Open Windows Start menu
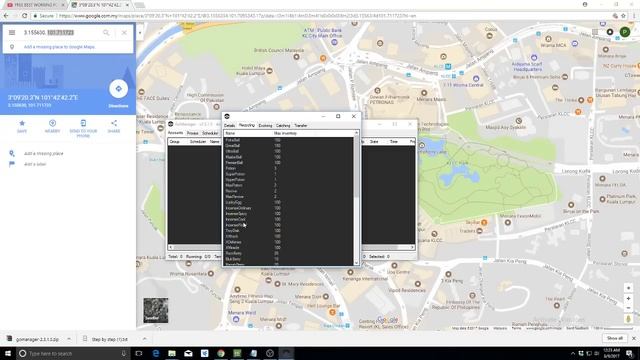Screen dimensions: 640x360 click(x=8, y=353)
